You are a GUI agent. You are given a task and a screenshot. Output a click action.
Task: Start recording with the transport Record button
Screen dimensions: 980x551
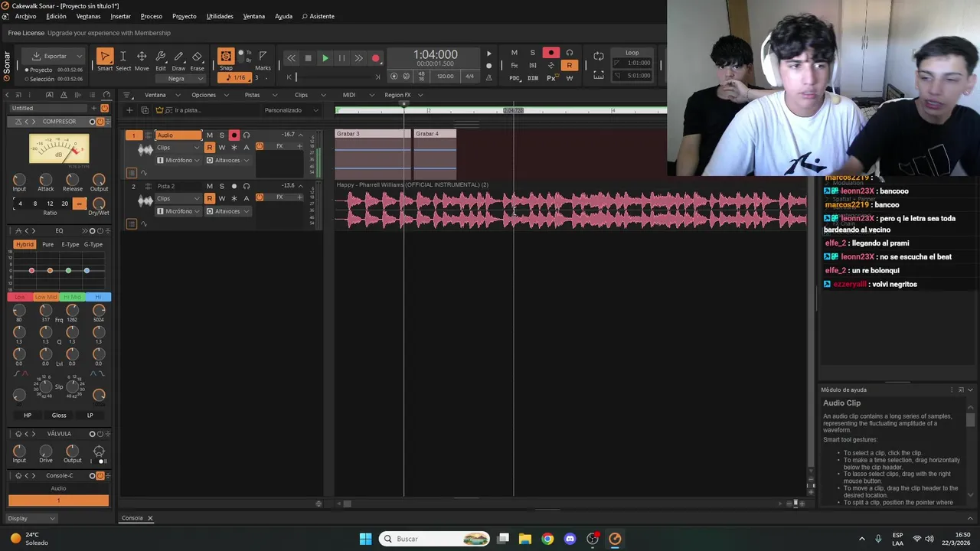pos(375,58)
